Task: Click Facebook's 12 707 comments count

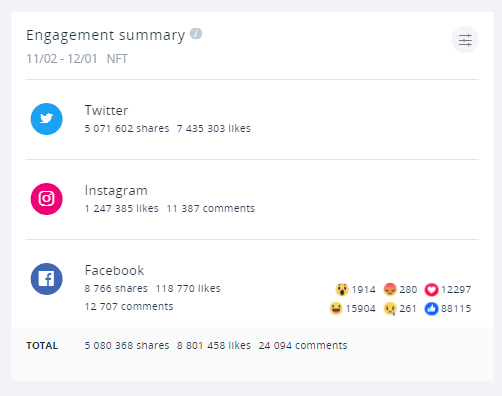Action: point(129,306)
